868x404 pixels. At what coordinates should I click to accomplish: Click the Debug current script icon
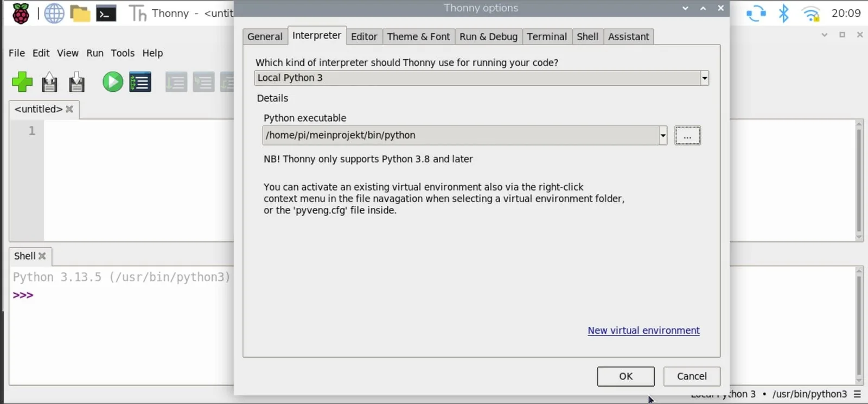coord(140,82)
